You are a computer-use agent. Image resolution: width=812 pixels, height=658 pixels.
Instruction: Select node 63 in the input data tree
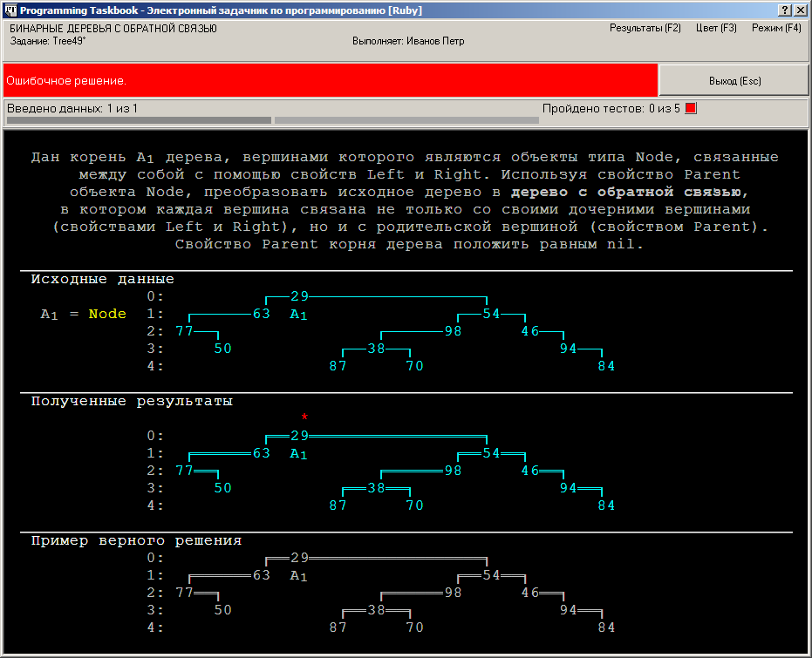pyautogui.click(x=262, y=314)
